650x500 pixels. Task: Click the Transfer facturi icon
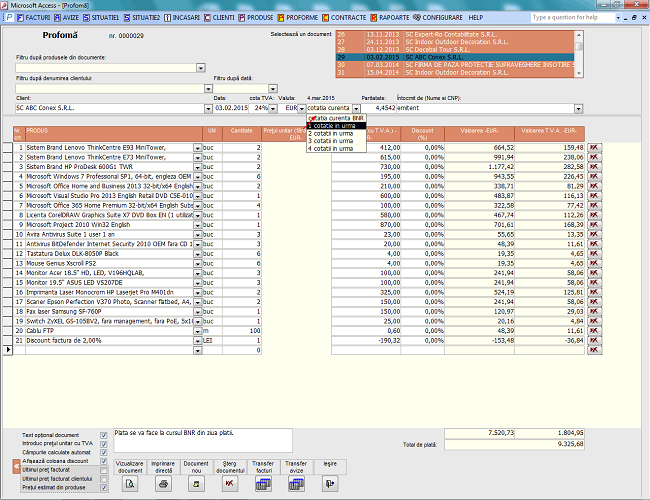tap(263, 483)
